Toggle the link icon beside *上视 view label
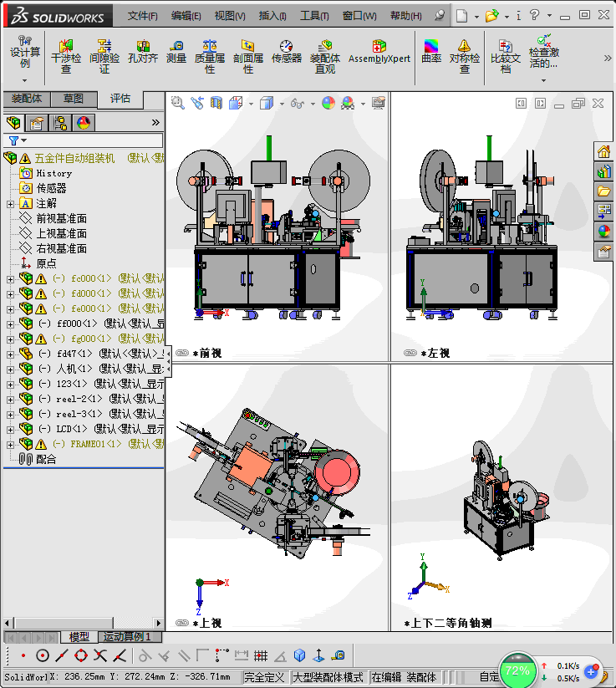This screenshot has height=688, width=616. pyautogui.click(x=182, y=623)
